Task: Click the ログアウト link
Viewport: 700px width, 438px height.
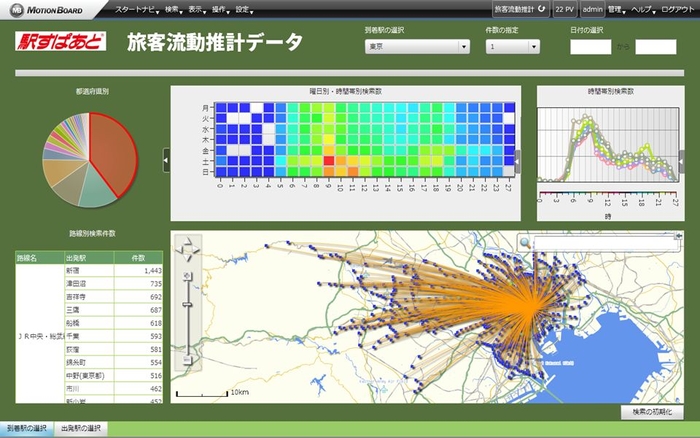Action: click(678, 9)
